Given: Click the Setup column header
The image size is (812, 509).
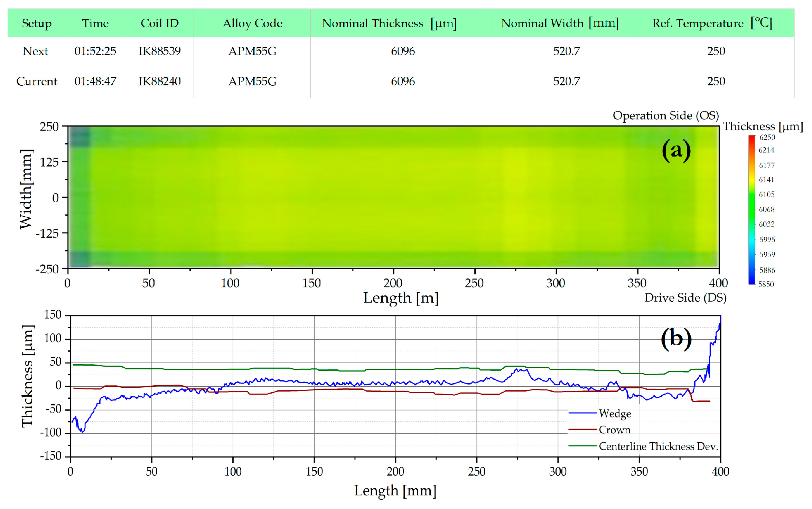Looking at the screenshot, I should point(37,23).
